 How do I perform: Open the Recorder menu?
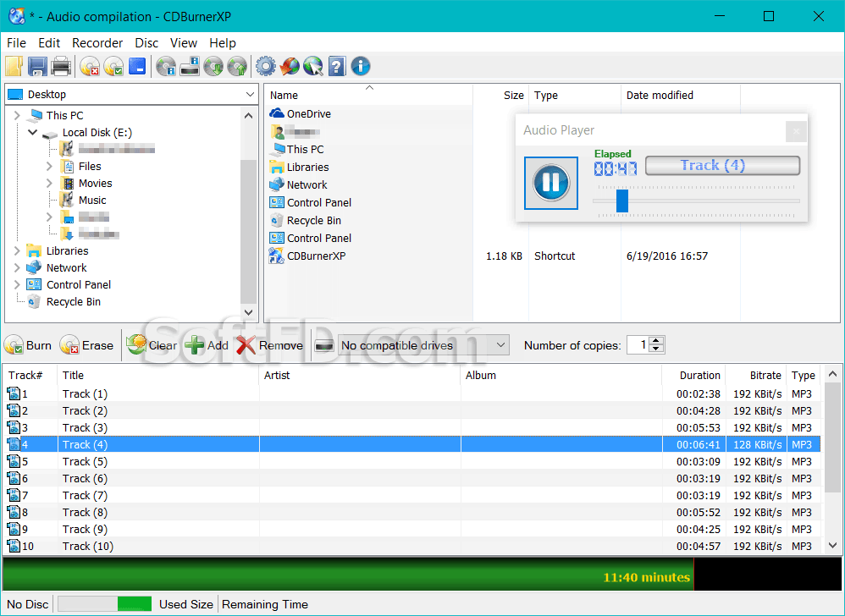tap(97, 42)
